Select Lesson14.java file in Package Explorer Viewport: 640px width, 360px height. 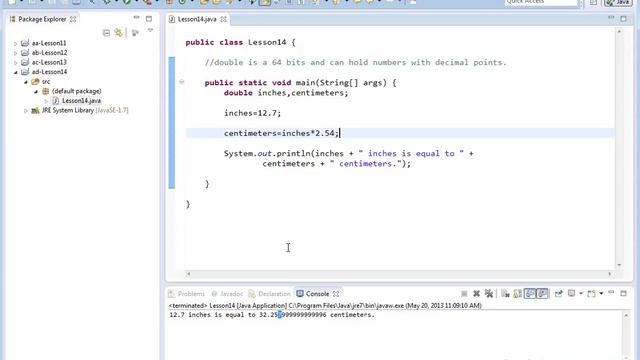tap(81, 100)
